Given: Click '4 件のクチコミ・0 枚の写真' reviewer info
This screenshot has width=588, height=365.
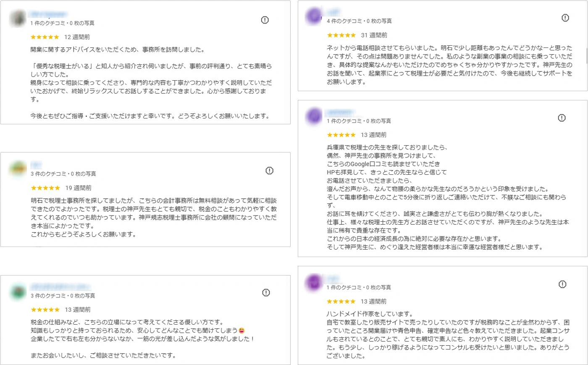Looking at the screenshot, I should click(x=359, y=21).
